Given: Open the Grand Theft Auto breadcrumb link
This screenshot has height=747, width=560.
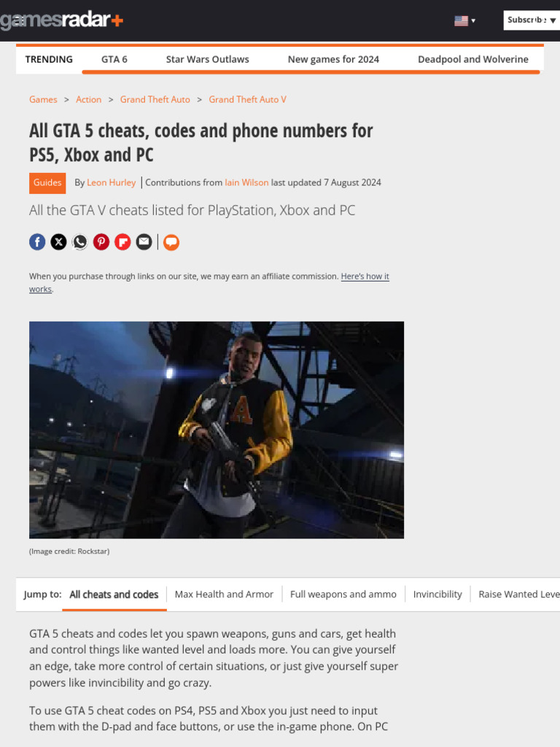Looking at the screenshot, I should [x=155, y=99].
